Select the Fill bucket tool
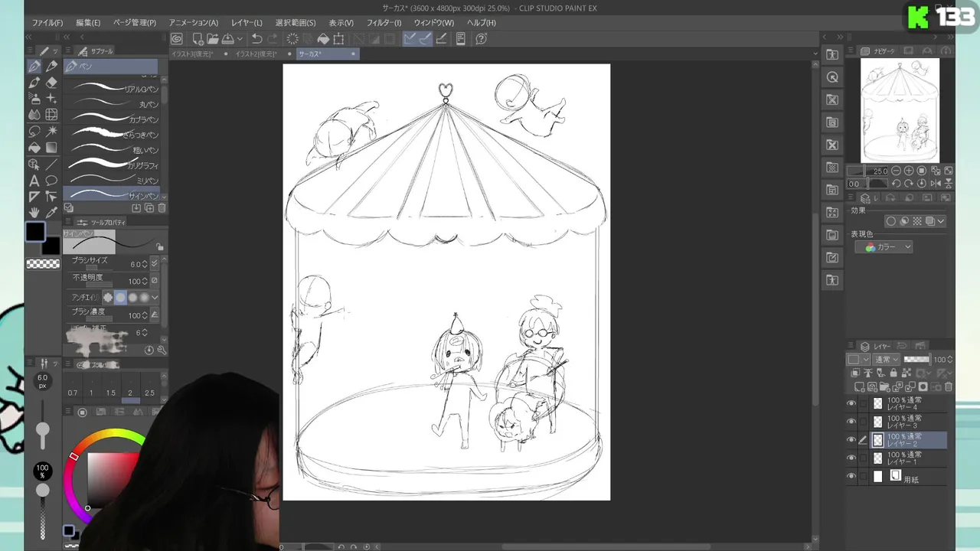980x551 pixels. [34, 148]
